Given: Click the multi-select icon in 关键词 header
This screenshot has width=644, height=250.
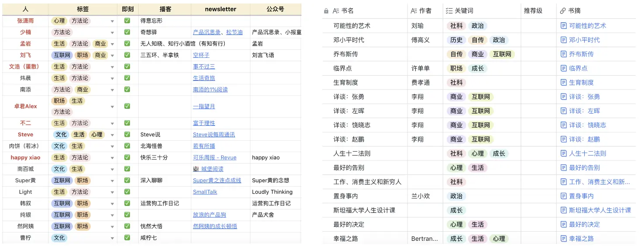Looking at the screenshot, I should pyautogui.click(x=449, y=11).
